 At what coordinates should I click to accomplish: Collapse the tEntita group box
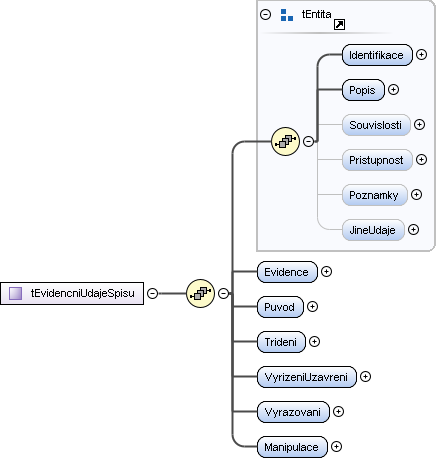coord(265,14)
